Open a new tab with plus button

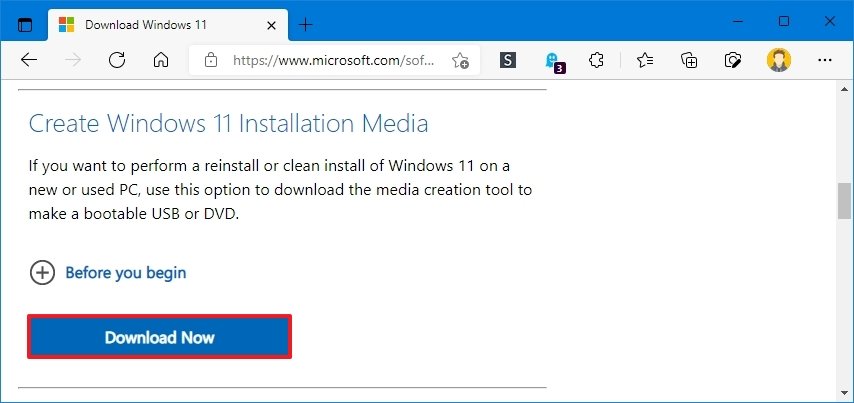pyautogui.click(x=306, y=25)
